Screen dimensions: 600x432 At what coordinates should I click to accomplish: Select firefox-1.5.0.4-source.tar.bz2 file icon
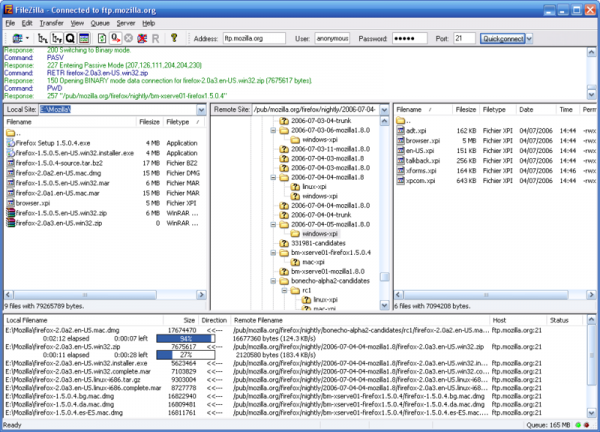tap(11, 163)
